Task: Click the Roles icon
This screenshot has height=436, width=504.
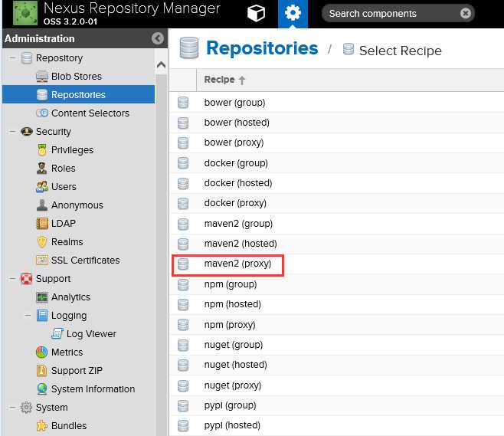Action: tap(42, 168)
